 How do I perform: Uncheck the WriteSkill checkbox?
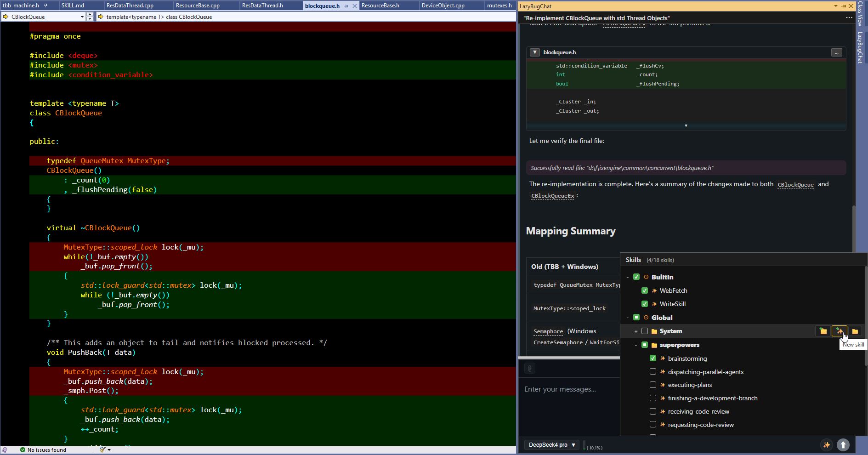645,304
